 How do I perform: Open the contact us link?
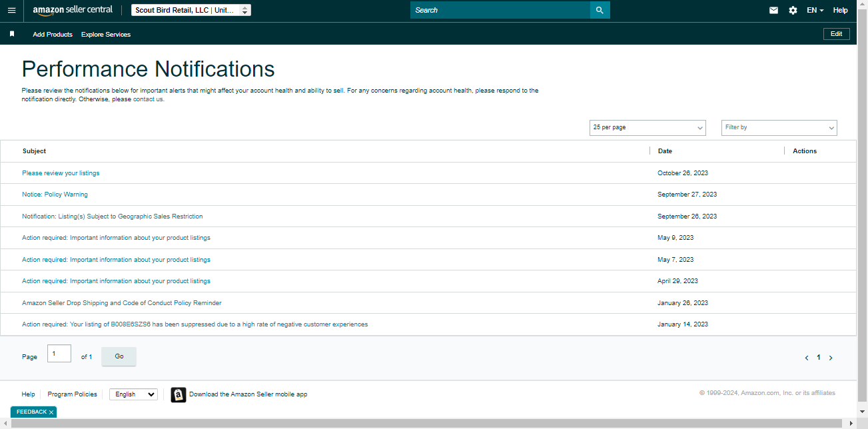[x=148, y=99]
